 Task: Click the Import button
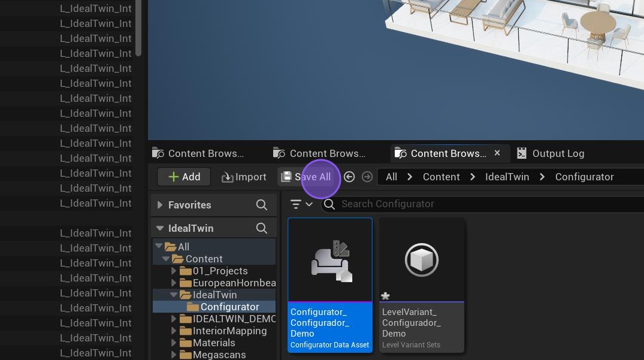(x=244, y=177)
